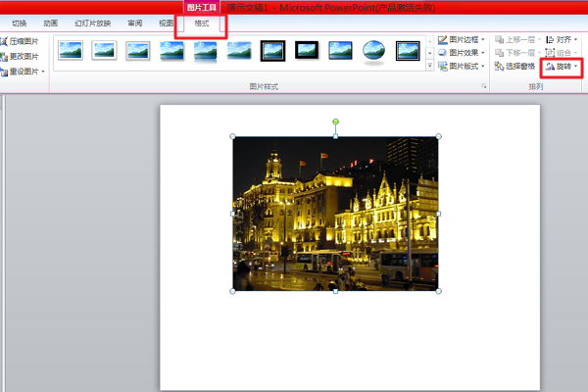Click the 压缩图片 (Compress Pictures) icon

coord(5,41)
